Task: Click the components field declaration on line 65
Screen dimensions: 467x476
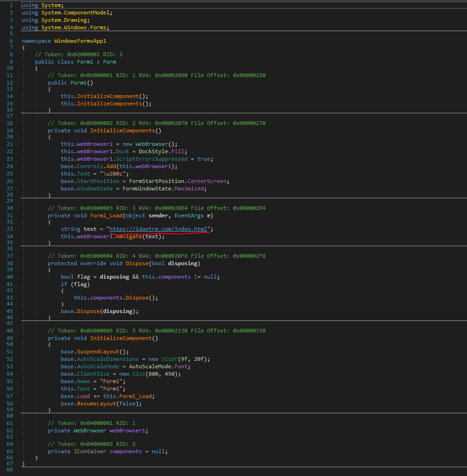Action: point(126,452)
